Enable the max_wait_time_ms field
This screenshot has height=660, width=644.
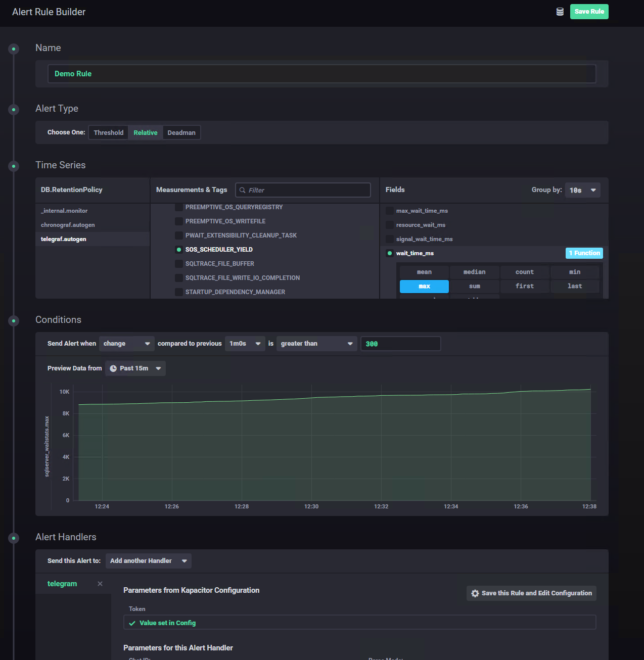(x=390, y=211)
